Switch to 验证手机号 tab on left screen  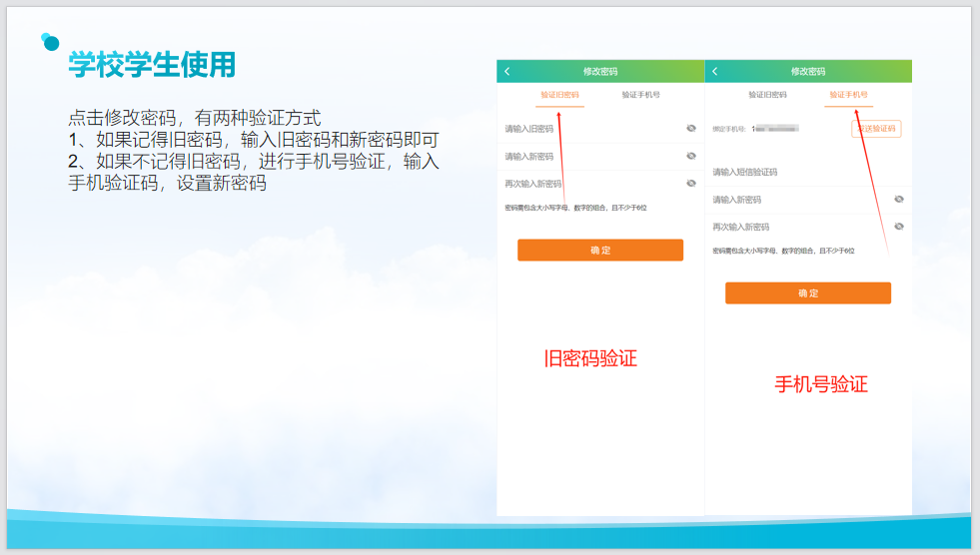pos(640,95)
